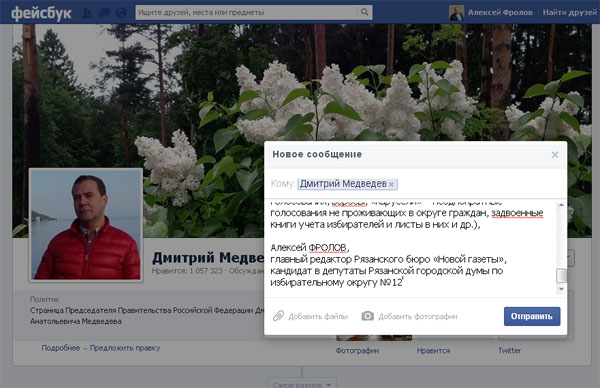Click the Новое сообщение dialog title
This screenshot has height=388, width=600.
tap(317, 154)
